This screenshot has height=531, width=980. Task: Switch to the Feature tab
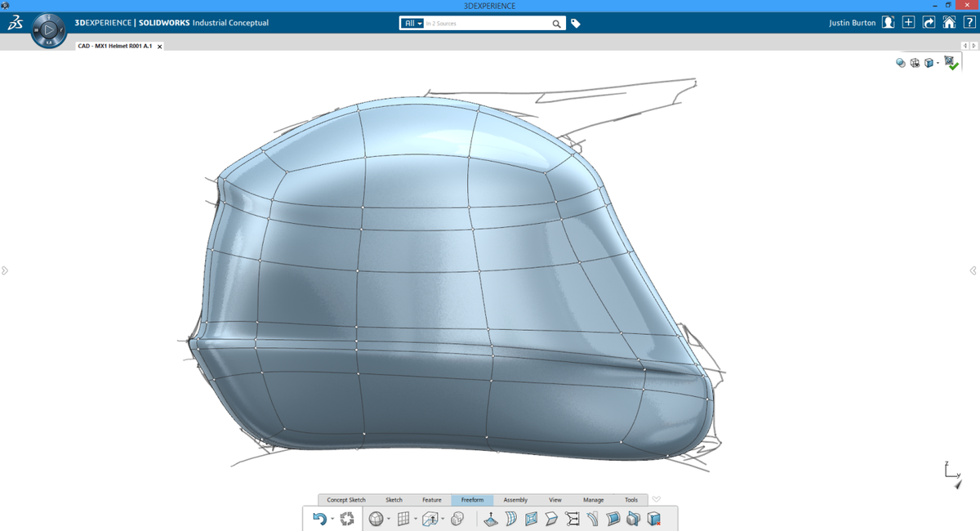pos(432,500)
